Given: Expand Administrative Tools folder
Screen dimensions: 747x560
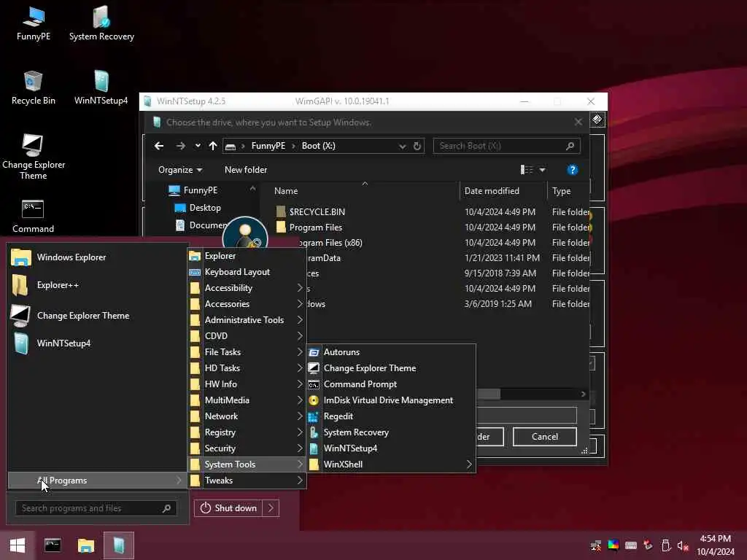Looking at the screenshot, I should point(247,320).
